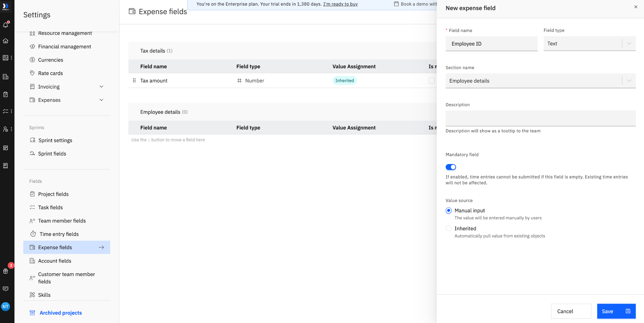Close the New expense field panel
This screenshot has height=323, width=644.
[636, 7]
